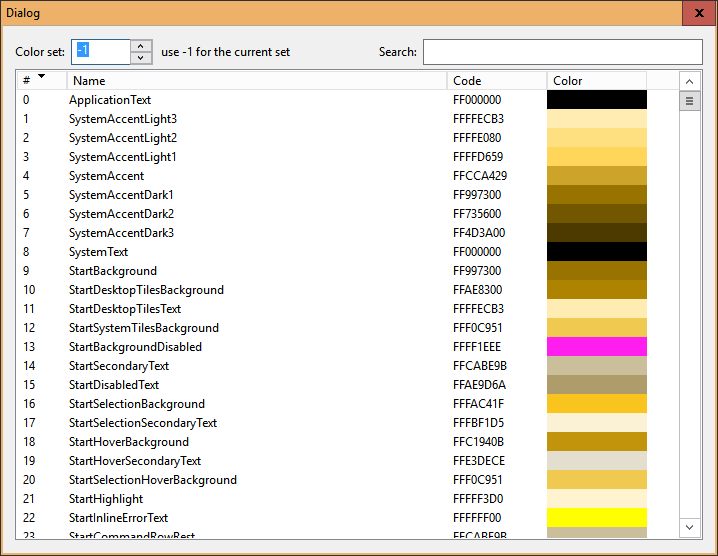Viewport: 718px width, 556px height.
Task: Increase the Color set value with up arrow
Action: click(x=141, y=46)
